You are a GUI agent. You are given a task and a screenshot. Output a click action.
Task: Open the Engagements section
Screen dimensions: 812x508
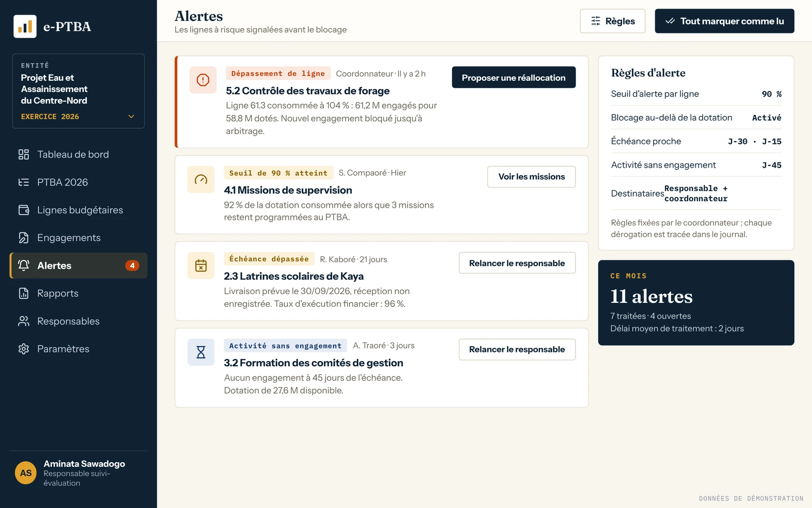click(79, 238)
